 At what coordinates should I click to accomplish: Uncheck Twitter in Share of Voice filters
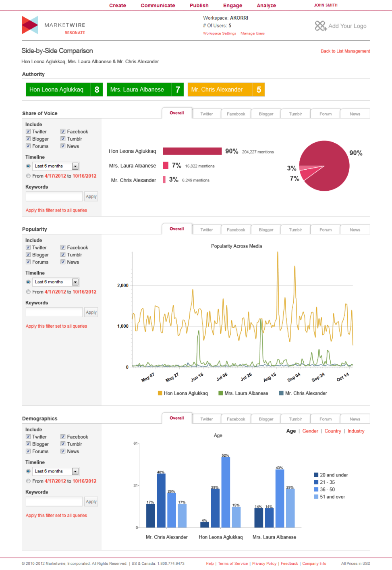pos(28,131)
